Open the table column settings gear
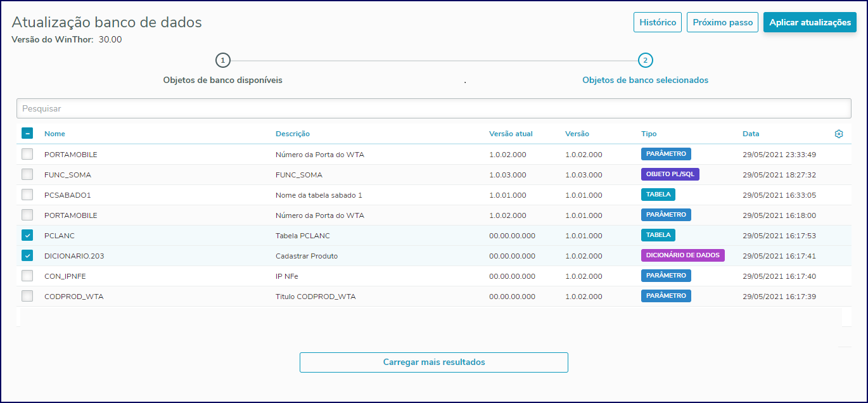The height and width of the screenshot is (403, 868). (x=839, y=134)
